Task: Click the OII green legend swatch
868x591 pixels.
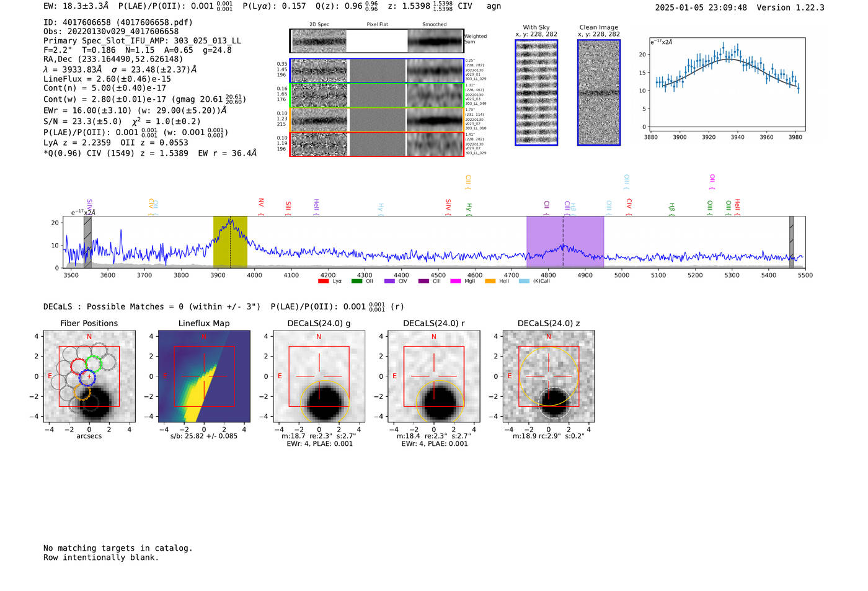Action: pyautogui.click(x=356, y=282)
